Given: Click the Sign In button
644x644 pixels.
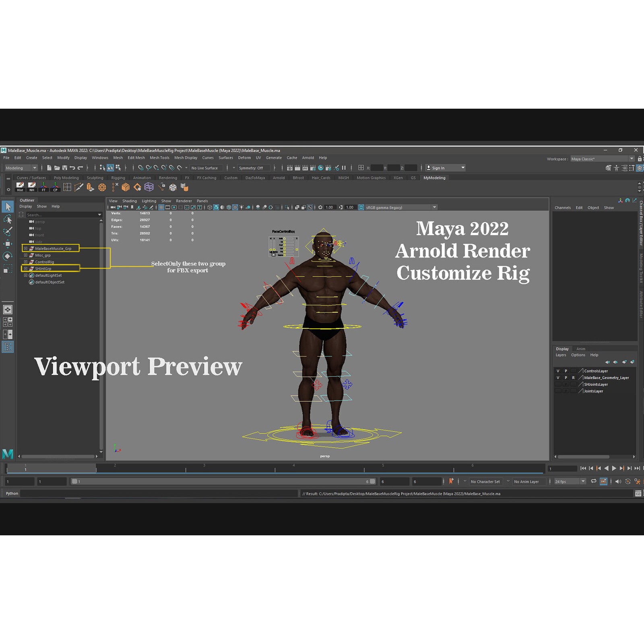Looking at the screenshot, I should (445, 168).
